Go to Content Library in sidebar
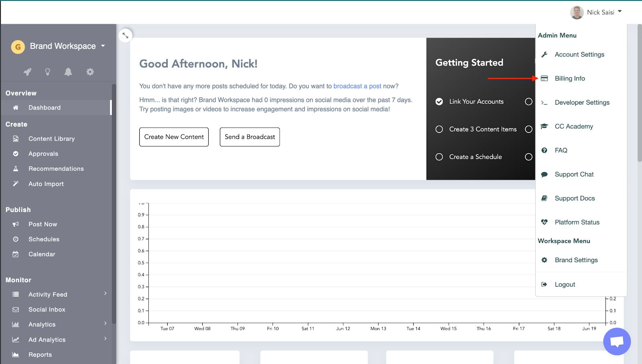This screenshot has width=642, height=364. (x=51, y=139)
